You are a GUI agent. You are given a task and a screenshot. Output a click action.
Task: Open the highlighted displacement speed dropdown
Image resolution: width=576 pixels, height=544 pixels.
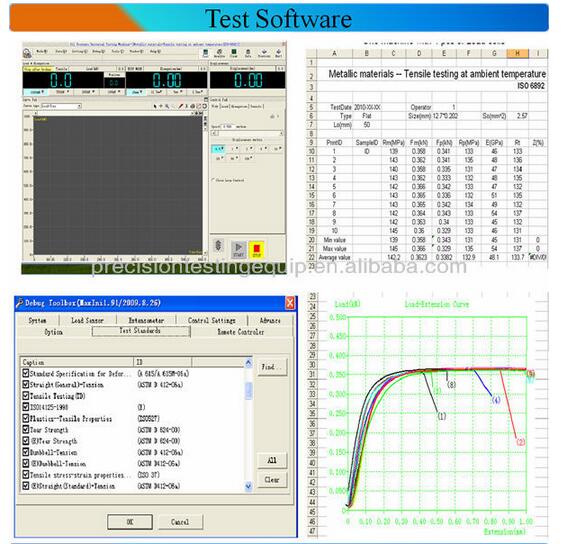[218, 149]
